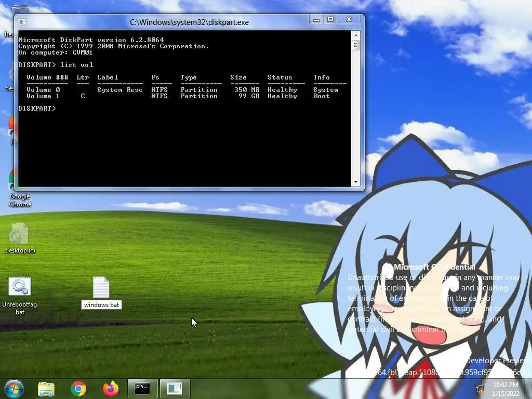Viewport: 532px width, 399px height.
Task: Click the console scrollbar thumb
Action: (355, 45)
